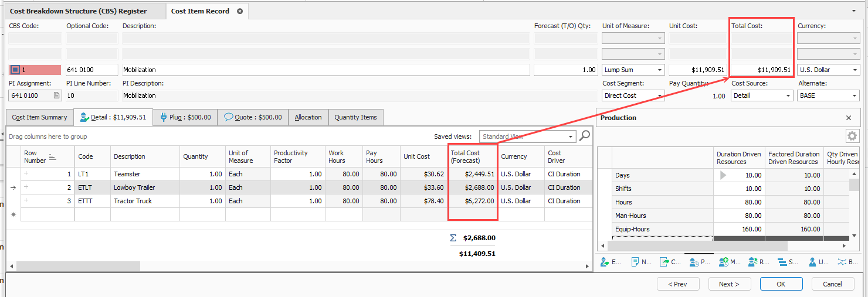Click the Row Number sort indicator icon

pos(52,157)
